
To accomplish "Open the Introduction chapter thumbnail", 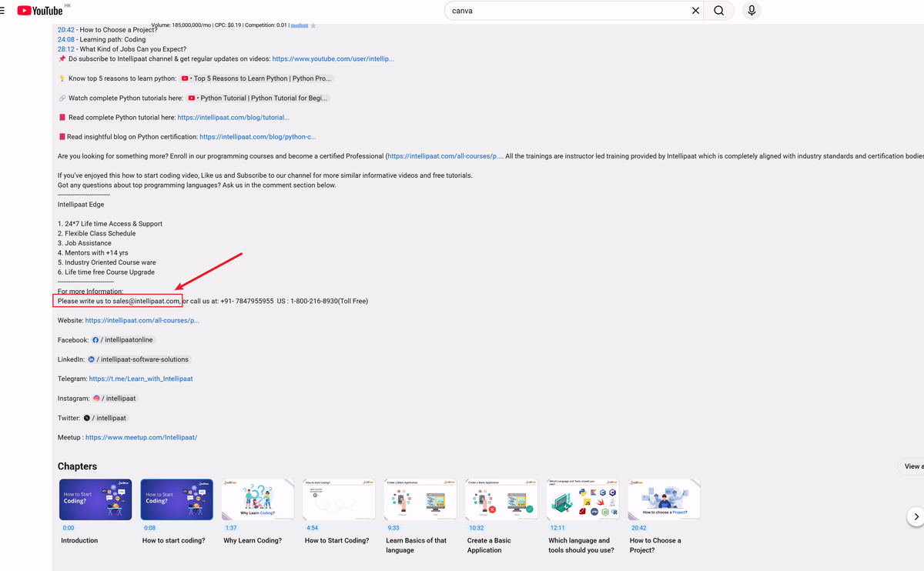I will point(95,499).
